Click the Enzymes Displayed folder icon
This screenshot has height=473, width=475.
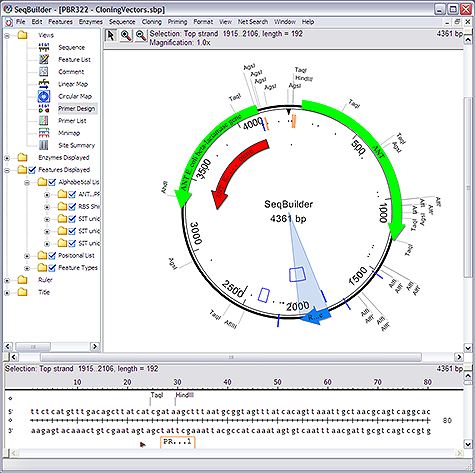tap(22, 157)
